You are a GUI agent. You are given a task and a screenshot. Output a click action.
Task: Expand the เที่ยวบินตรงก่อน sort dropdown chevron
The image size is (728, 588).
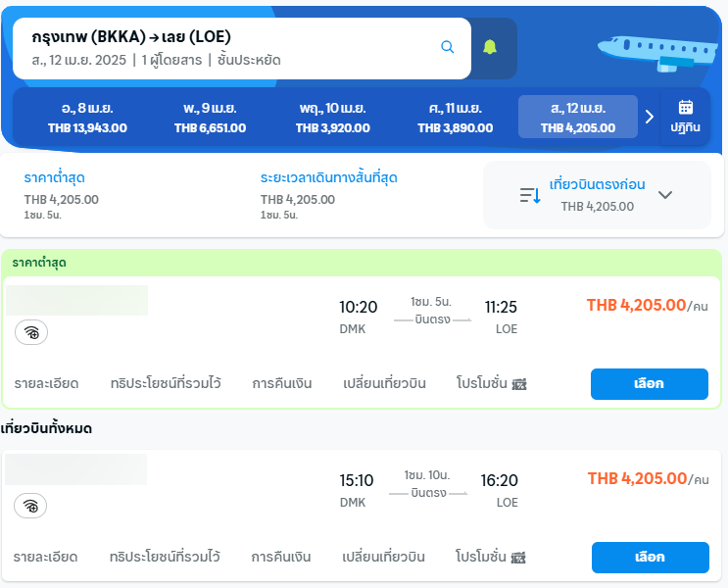pyautogui.click(x=665, y=195)
